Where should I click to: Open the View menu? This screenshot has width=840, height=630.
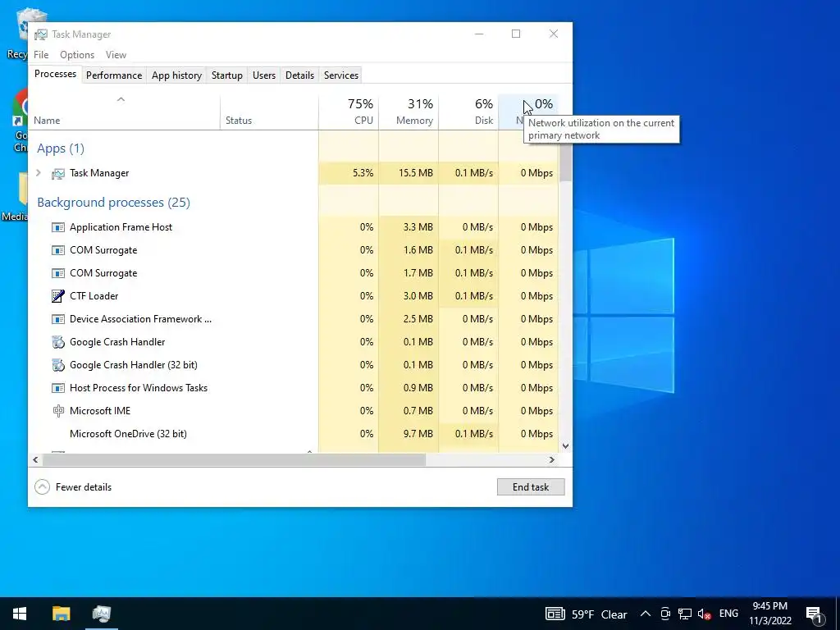116,55
